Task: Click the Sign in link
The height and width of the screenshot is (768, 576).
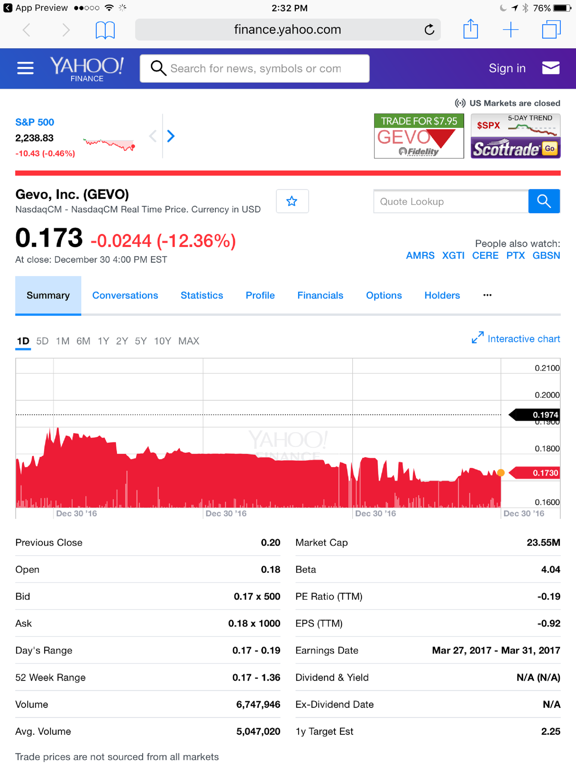Action: click(x=507, y=68)
